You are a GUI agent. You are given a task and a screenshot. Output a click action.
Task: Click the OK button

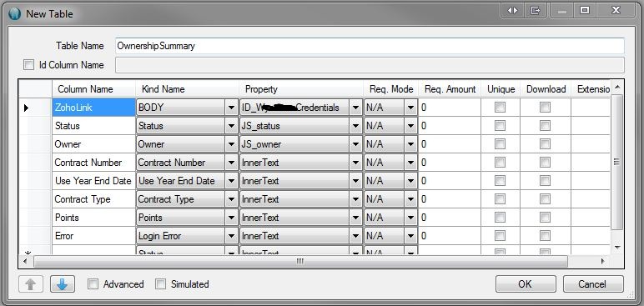tap(526, 284)
